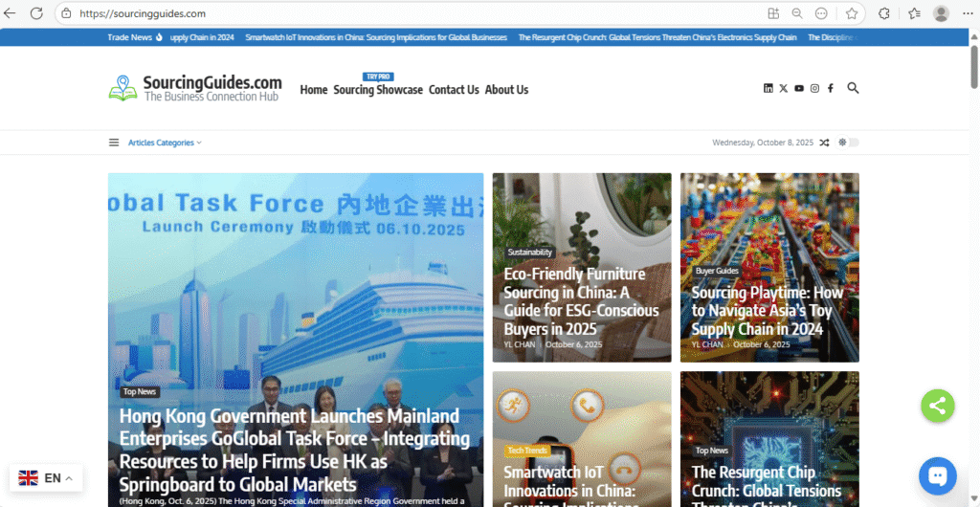This screenshot has width=980, height=507.
Task: Add page to favorites star icon
Action: coord(851,13)
